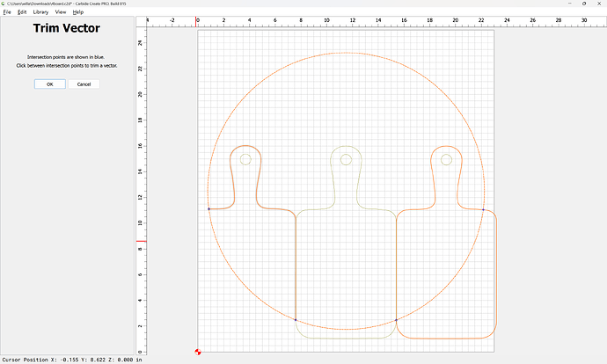
Task: Click the bottom-right blue intersection point
Action: (396, 320)
